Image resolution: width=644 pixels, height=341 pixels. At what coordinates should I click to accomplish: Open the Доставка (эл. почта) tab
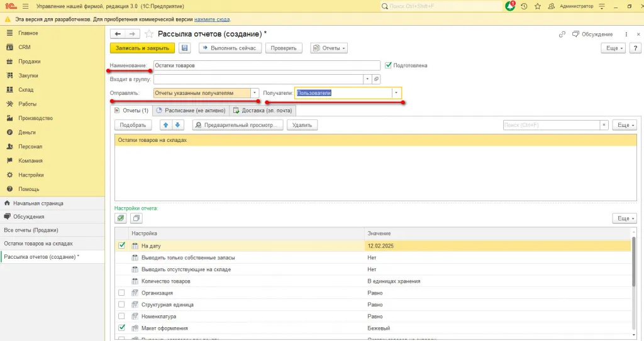pos(263,111)
